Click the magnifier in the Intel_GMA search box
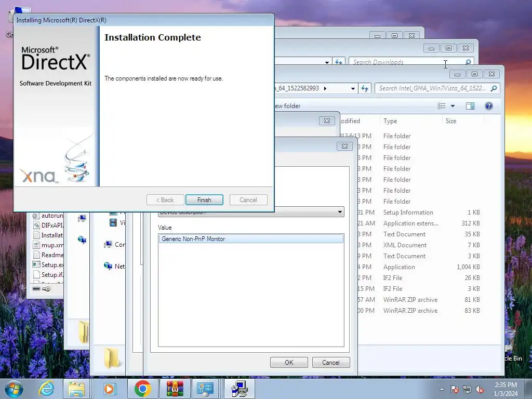Screen dimensions: 532x399 [494, 88]
